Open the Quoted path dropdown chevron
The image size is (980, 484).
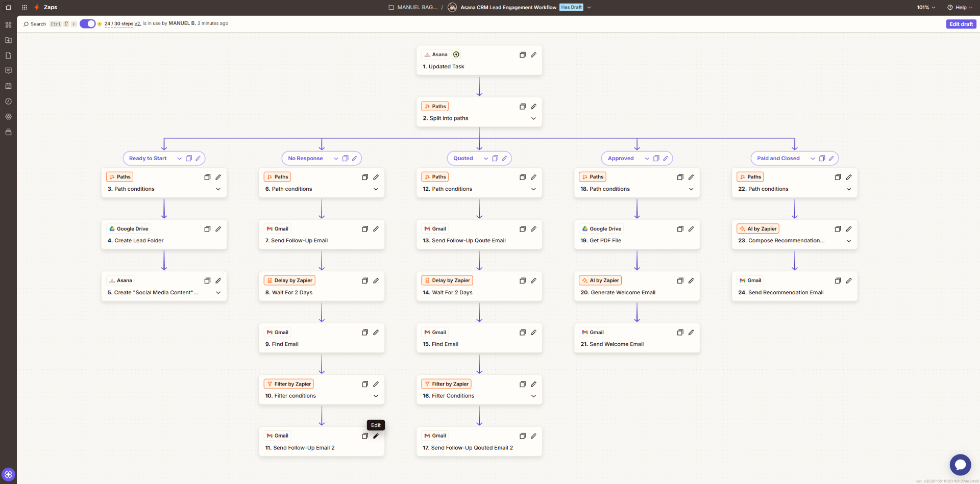click(486, 159)
